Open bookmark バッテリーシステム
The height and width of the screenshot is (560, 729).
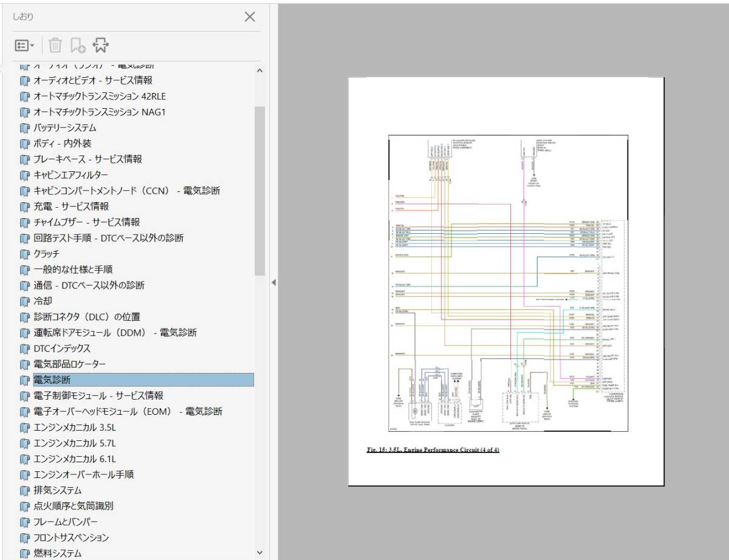tap(65, 128)
